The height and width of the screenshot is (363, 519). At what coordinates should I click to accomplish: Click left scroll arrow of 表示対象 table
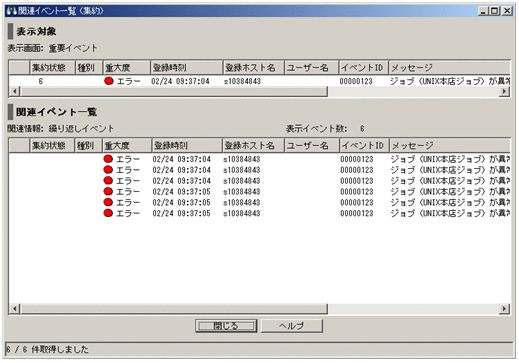14,91
